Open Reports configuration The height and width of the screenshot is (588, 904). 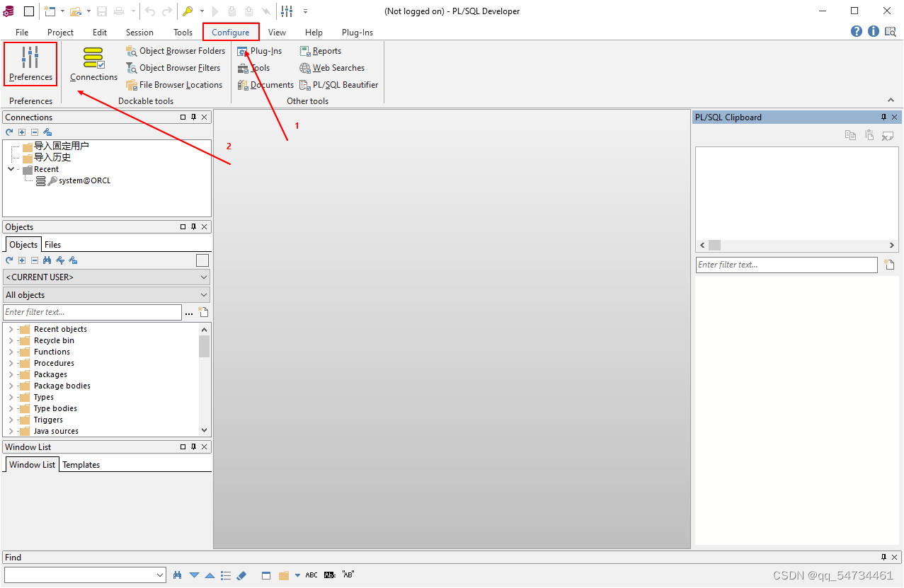click(x=321, y=51)
